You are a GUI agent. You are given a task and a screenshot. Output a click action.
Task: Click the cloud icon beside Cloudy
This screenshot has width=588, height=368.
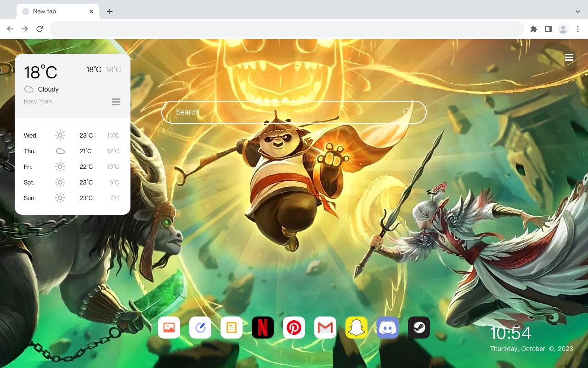(29, 89)
